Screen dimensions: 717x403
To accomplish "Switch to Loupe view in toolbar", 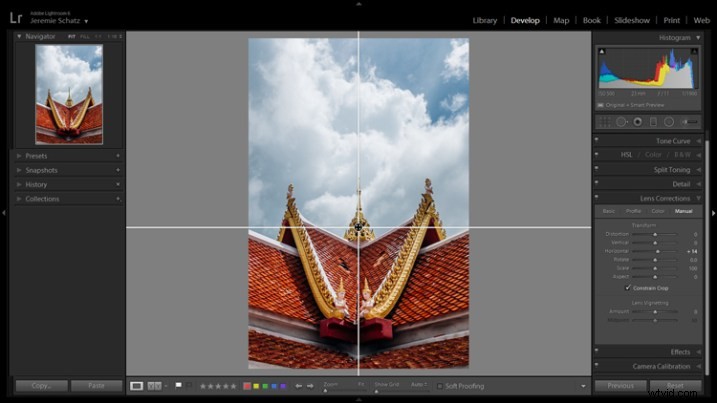I will 136,386.
